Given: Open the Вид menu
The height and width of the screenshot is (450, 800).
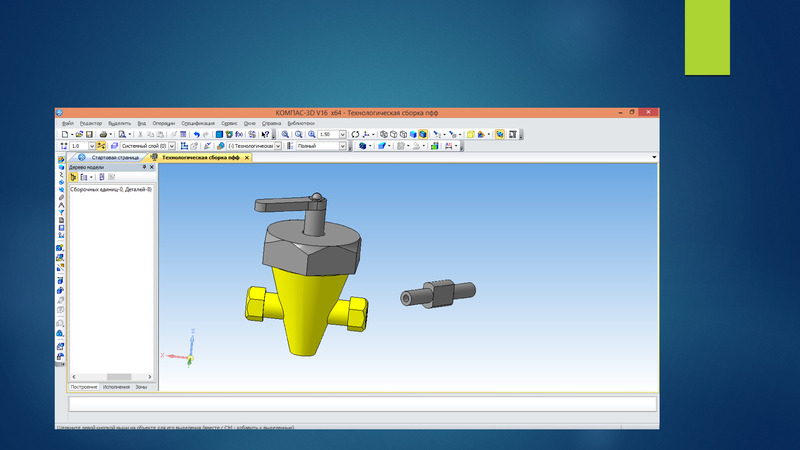Looking at the screenshot, I should (x=142, y=123).
